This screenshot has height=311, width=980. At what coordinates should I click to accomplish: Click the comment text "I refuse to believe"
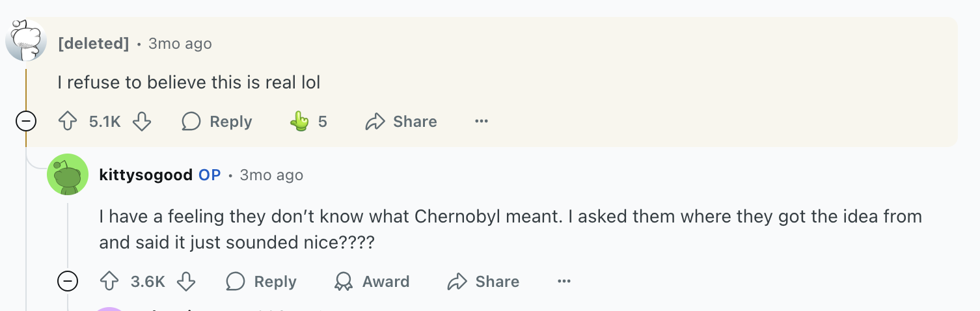[x=189, y=83]
